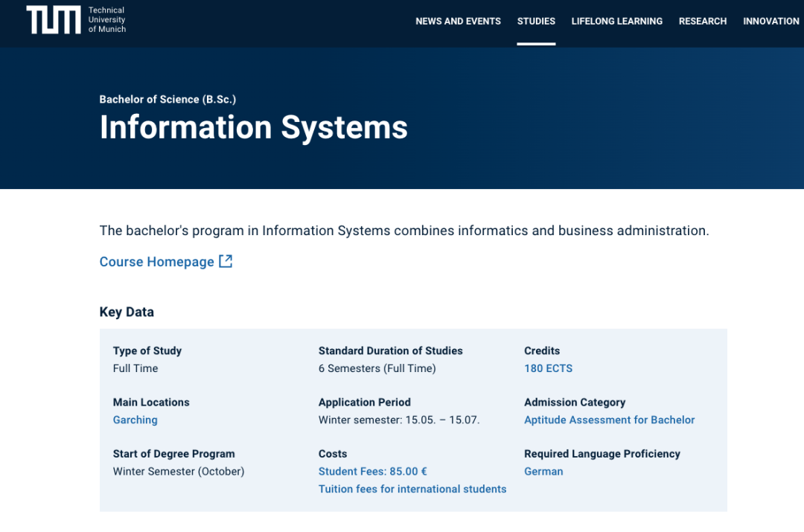Click the external link icon beside Course Homepage
Viewport: 804px width, 532px height.
[226, 261]
